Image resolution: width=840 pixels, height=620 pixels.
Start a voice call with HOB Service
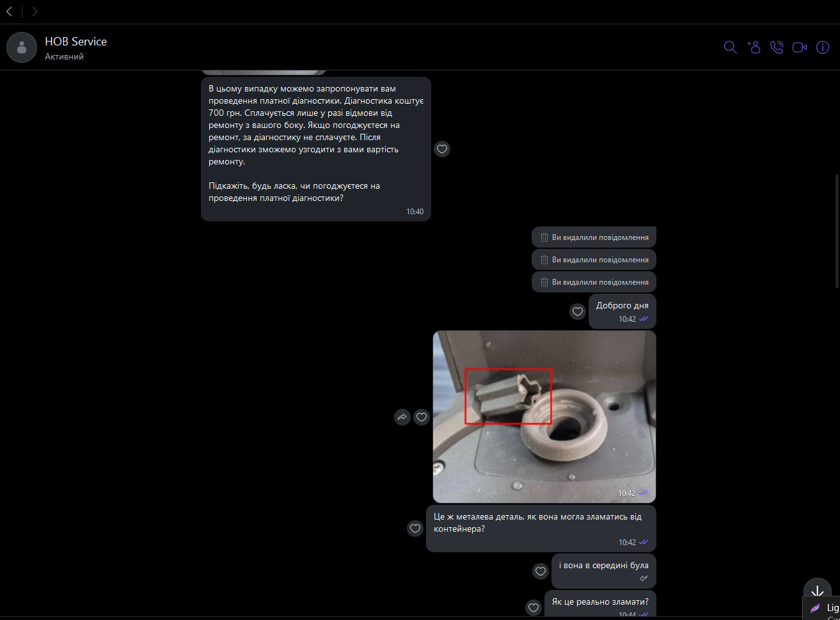[x=777, y=47]
